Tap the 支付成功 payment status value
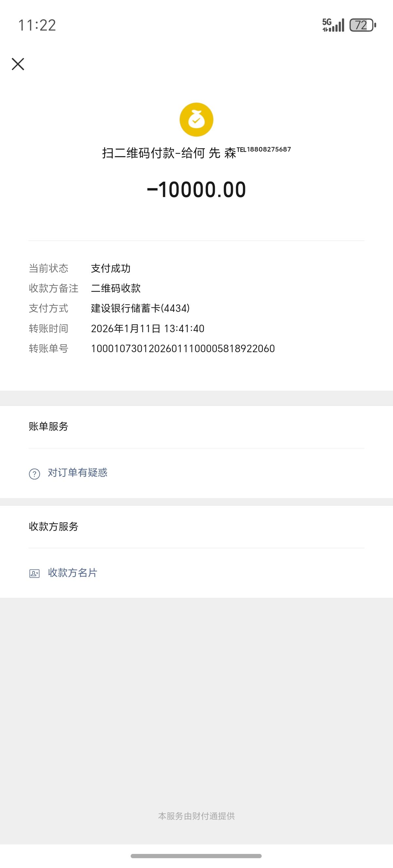393x868 pixels. pos(111,268)
